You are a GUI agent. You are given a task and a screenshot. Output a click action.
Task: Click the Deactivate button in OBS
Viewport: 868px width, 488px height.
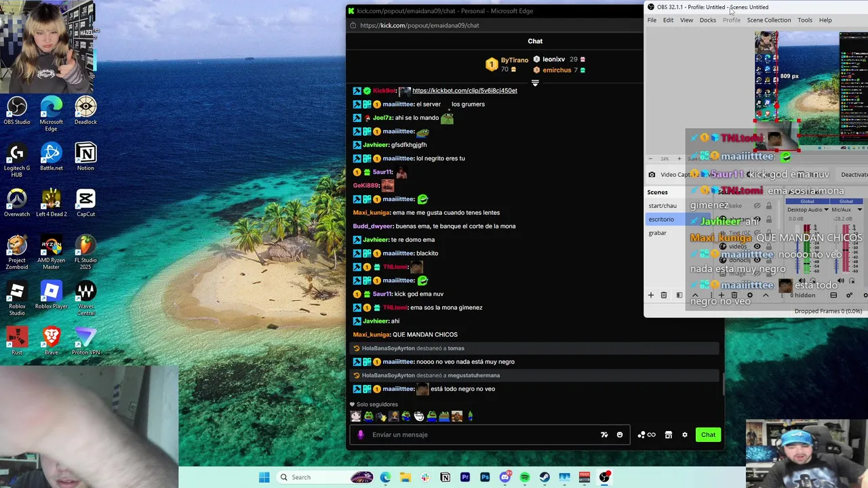pos(854,174)
